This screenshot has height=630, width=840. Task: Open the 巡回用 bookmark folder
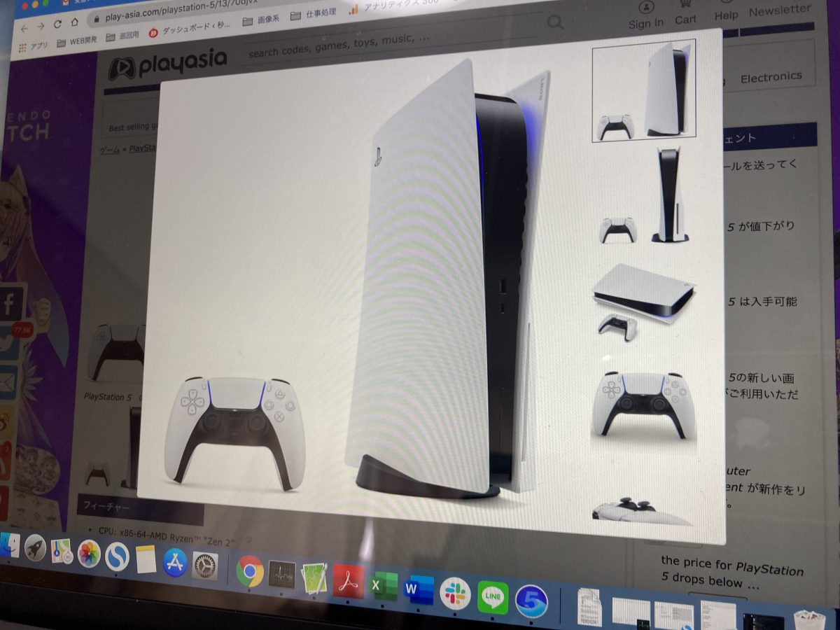[122, 37]
